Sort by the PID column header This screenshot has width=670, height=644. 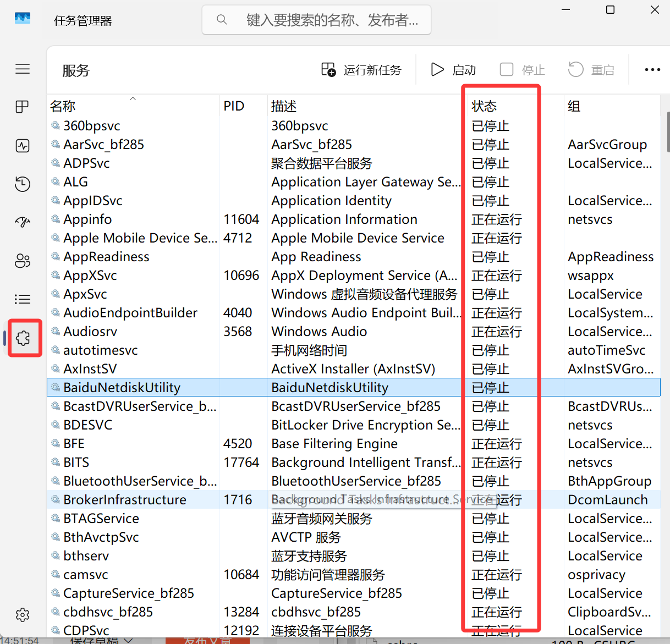[243, 106]
